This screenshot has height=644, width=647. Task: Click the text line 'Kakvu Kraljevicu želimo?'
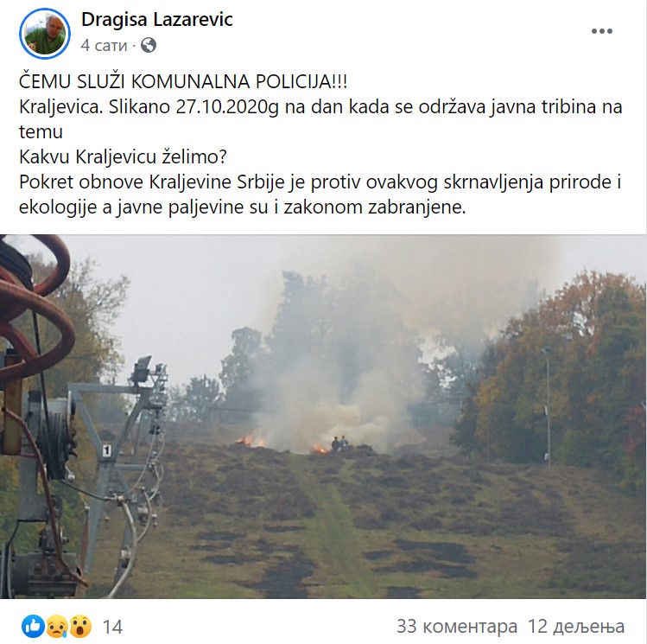[123, 156]
